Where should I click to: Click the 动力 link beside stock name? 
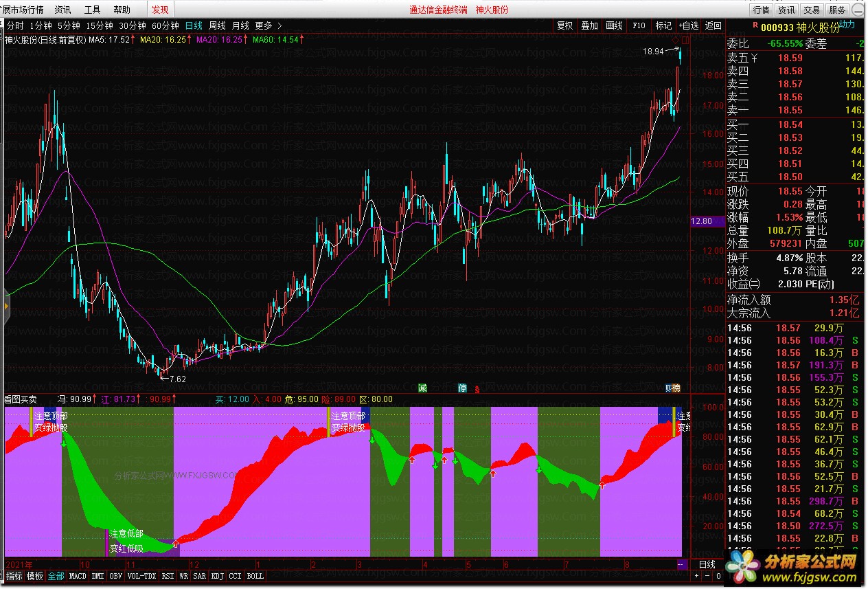click(847, 25)
